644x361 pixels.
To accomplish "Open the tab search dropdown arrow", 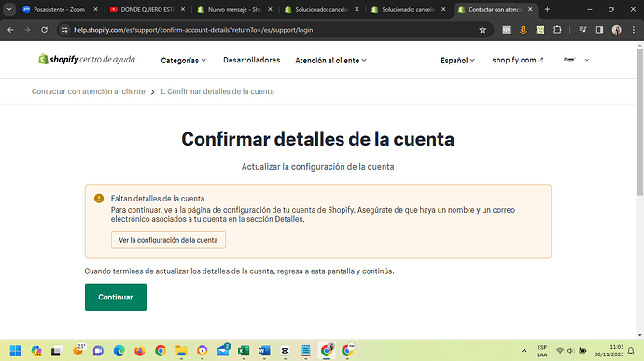I will pos(9,9).
